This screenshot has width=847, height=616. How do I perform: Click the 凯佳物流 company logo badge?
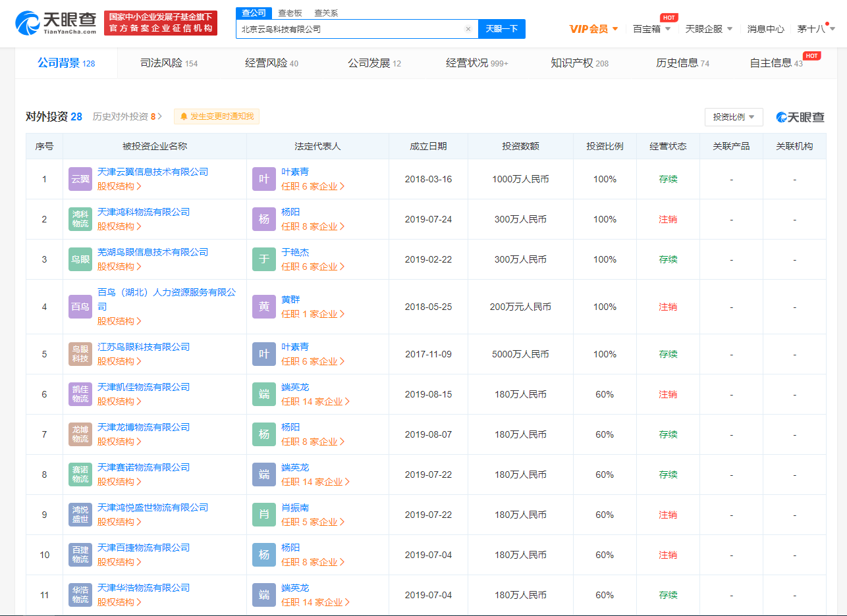80,394
